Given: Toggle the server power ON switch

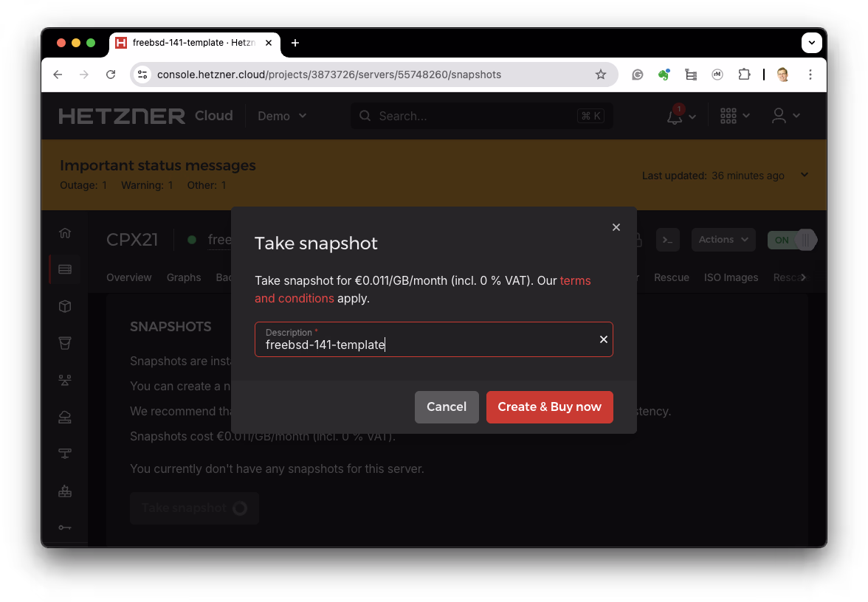Looking at the screenshot, I should (x=792, y=240).
